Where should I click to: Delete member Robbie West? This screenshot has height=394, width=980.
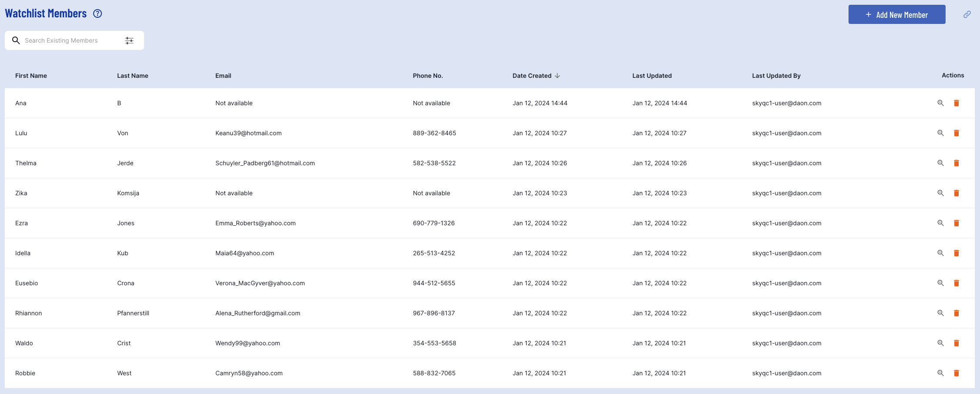click(956, 373)
